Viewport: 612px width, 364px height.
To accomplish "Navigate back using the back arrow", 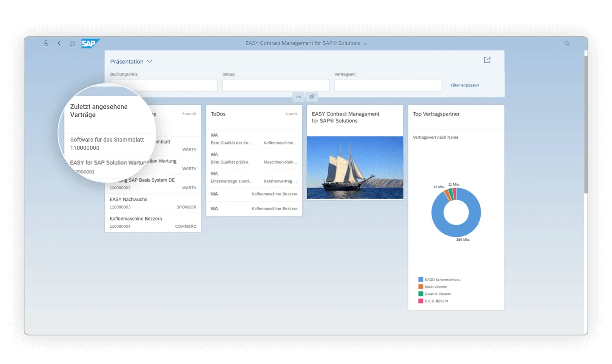I will click(59, 43).
